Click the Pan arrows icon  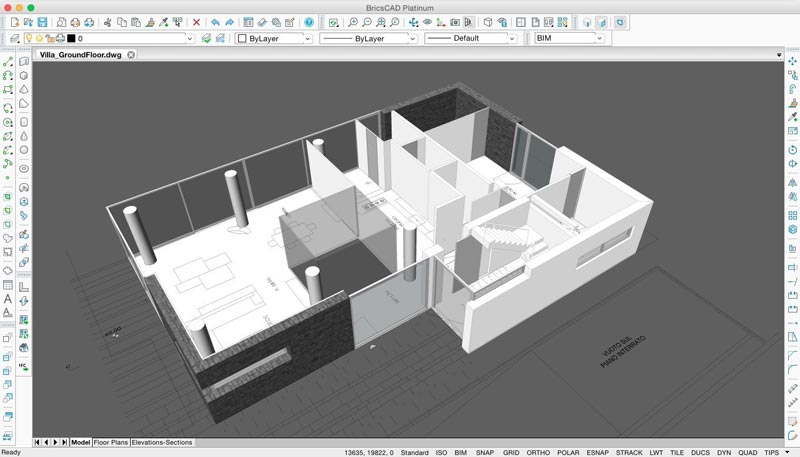point(413,22)
